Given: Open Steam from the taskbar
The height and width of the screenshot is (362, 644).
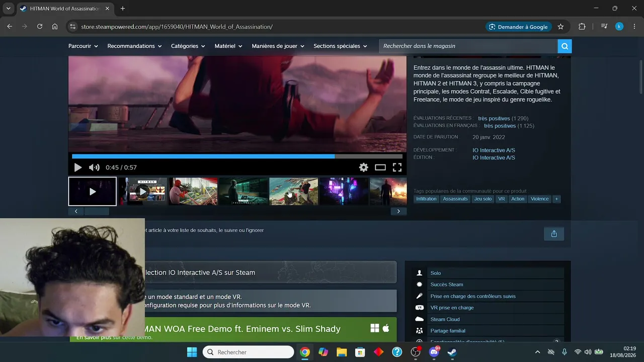Looking at the screenshot, I should [452, 352].
